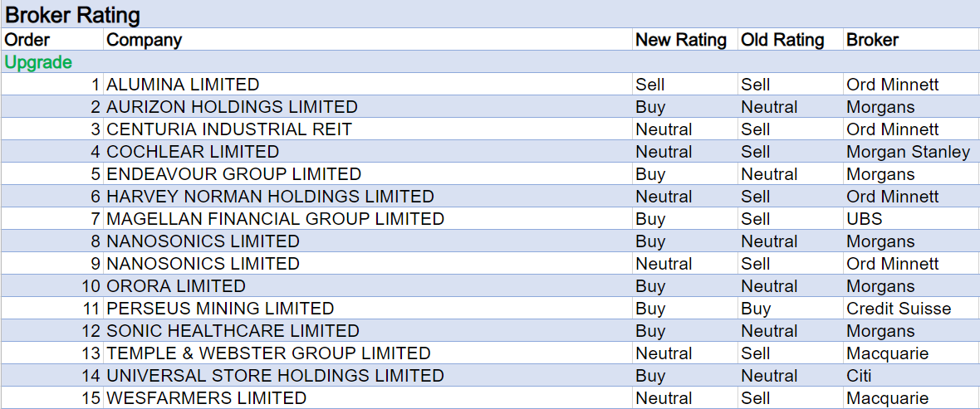Click the Old Rating column header

(x=782, y=40)
